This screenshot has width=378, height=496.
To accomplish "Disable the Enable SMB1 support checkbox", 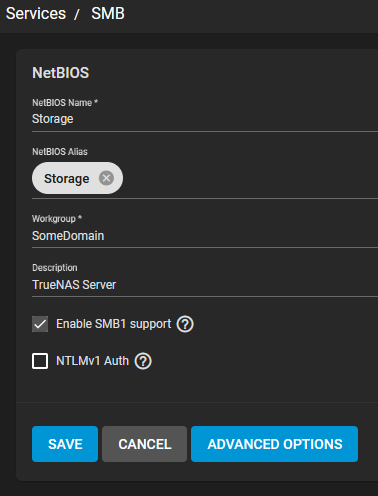I will (x=40, y=324).
